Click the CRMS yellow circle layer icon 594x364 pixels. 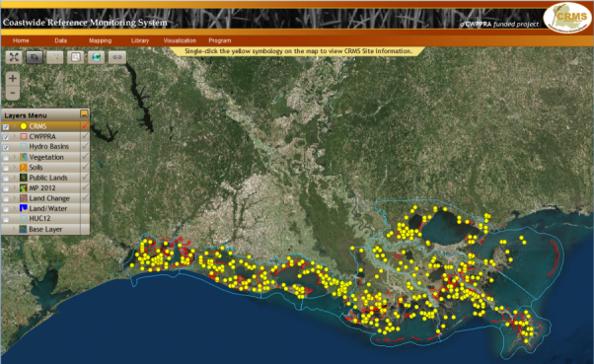click(x=24, y=126)
